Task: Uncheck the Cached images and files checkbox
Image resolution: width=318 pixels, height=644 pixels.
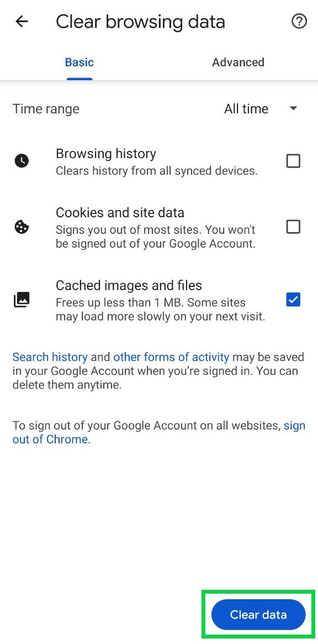Action: coord(293,300)
